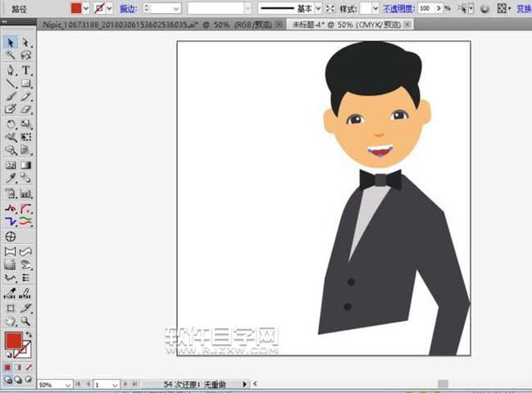This screenshot has width=532, height=393.
Task: Select the Pen tool
Action: pos(11,70)
